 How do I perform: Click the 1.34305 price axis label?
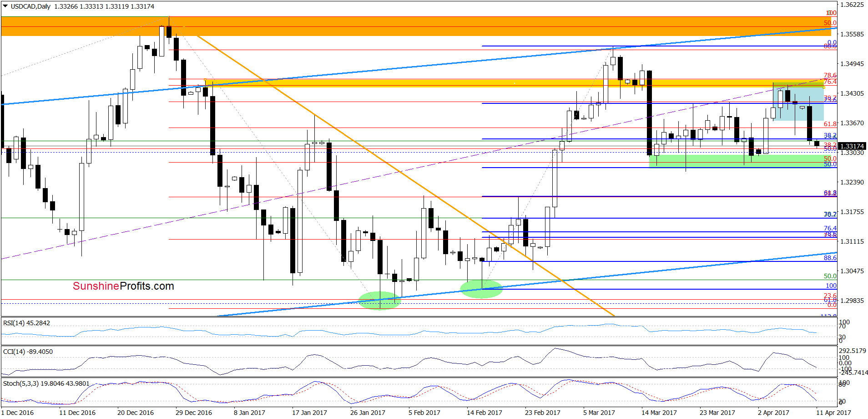[852, 93]
